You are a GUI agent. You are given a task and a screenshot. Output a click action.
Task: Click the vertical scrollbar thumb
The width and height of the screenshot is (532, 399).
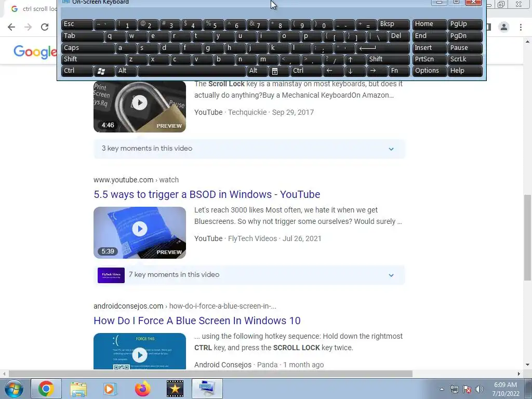click(x=527, y=237)
